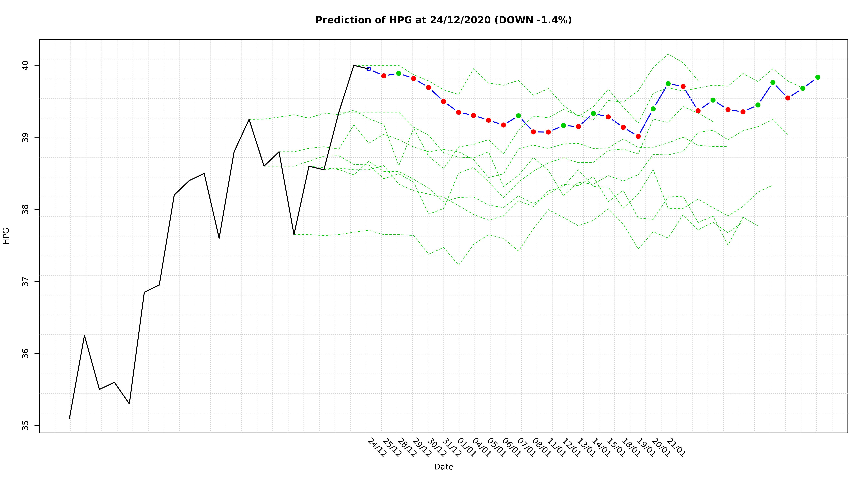This screenshot has height=482, width=868.
Task: Click the chart title text
Action: coord(443,20)
